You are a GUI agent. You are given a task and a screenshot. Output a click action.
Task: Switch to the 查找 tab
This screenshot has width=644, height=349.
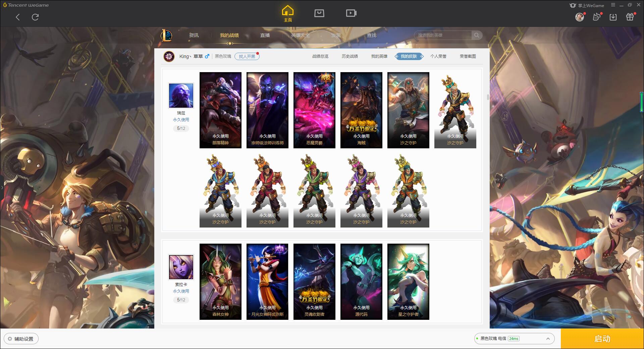coord(372,35)
